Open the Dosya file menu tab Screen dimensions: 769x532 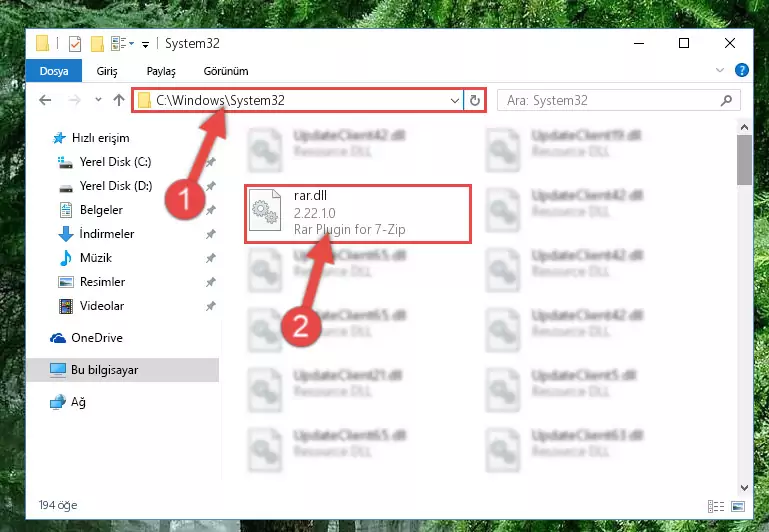pos(53,71)
